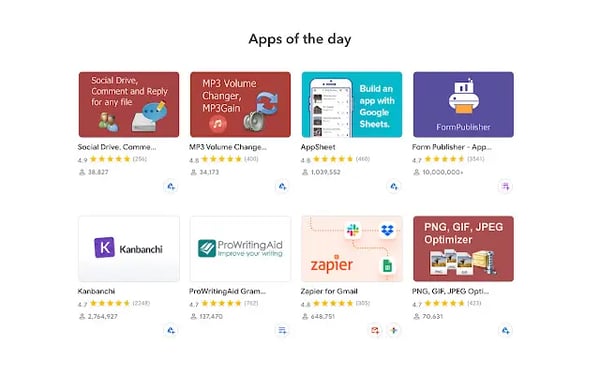Click the Drive icon under Kanbanchi card
Image resolution: width=600 pixels, height=375 pixels.
tap(171, 330)
